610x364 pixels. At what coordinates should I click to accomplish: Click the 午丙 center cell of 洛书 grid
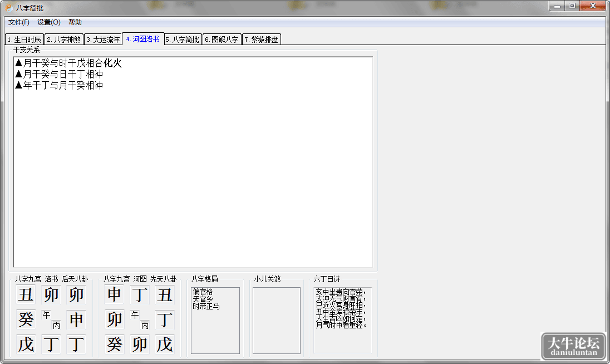tap(51, 319)
